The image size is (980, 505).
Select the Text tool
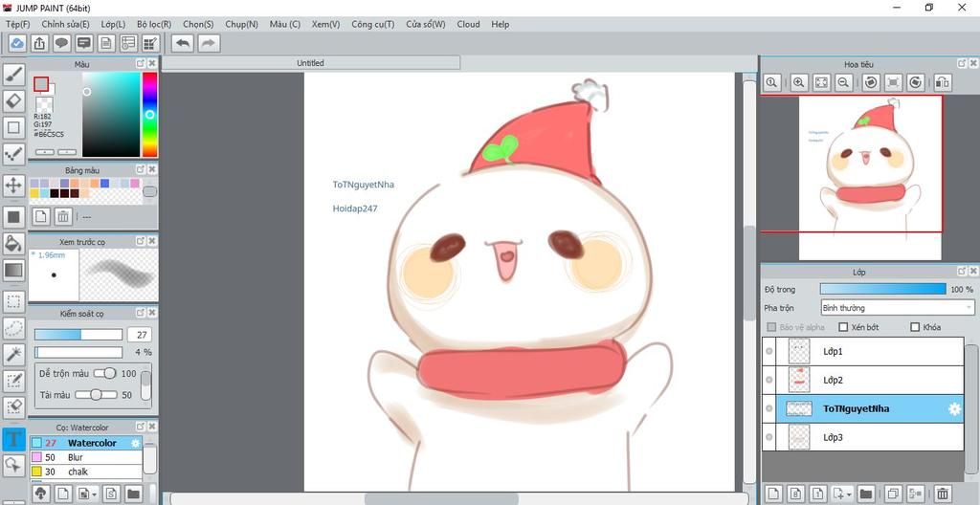13,439
